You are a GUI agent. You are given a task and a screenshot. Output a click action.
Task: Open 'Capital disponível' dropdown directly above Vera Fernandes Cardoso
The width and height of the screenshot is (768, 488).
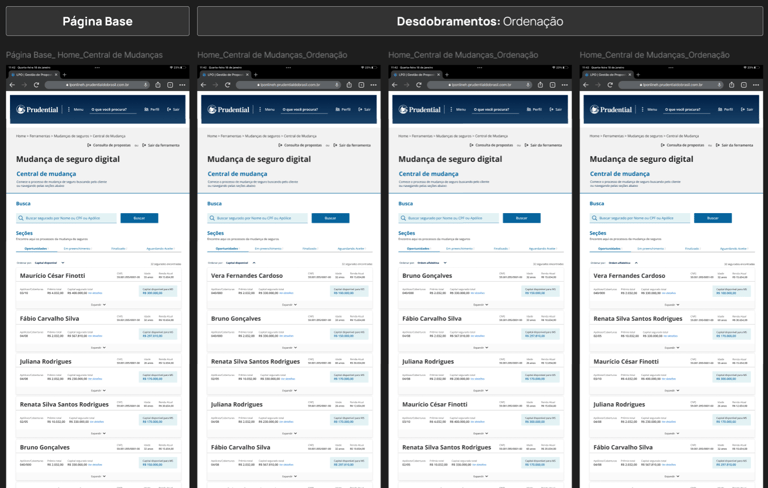(x=240, y=263)
